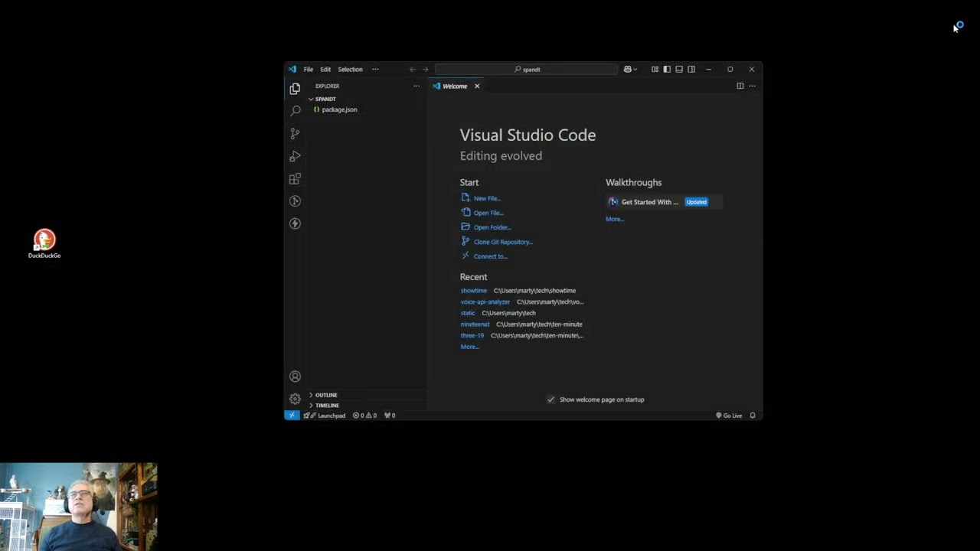Image resolution: width=980 pixels, height=551 pixels.
Task: Click Go Live in status bar
Action: coord(729,416)
